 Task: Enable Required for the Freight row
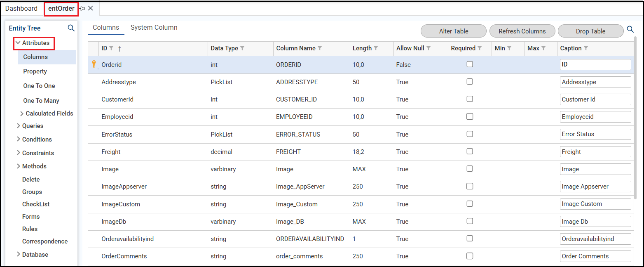pos(469,151)
